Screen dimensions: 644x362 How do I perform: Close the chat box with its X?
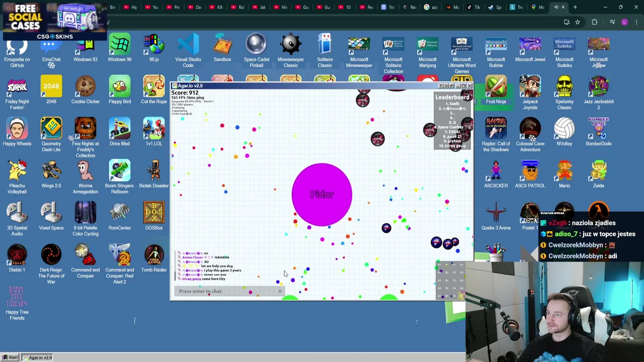coord(280,291)
